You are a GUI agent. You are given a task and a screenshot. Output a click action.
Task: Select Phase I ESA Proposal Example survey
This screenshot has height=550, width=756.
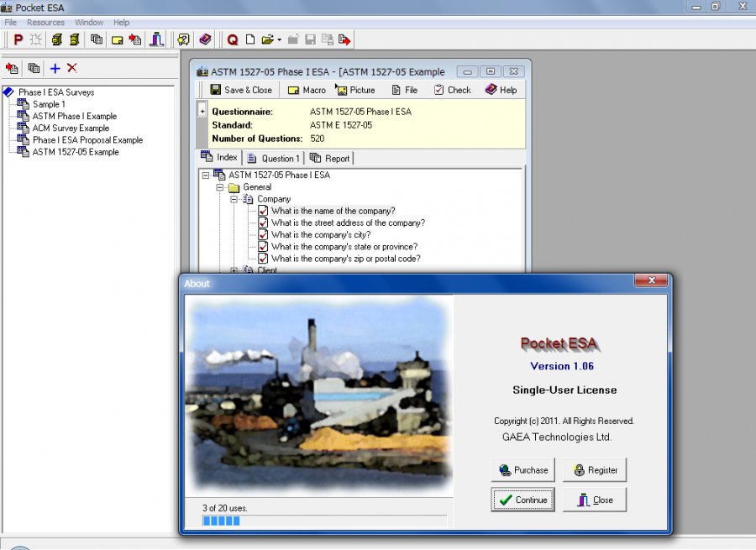(87, 139)
